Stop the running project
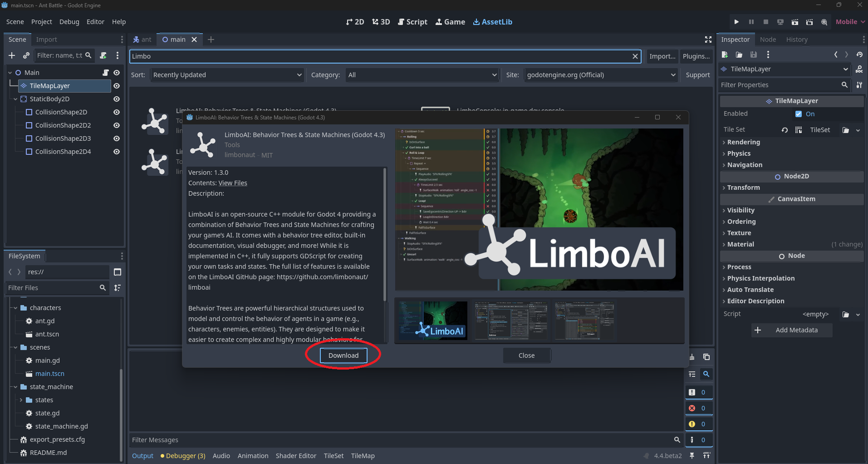Viewport: 868px width, 464px height. tap(766, 22)
